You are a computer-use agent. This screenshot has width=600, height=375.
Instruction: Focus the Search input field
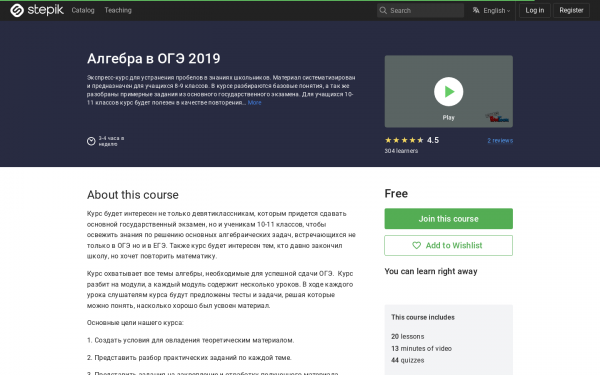(420, 10)
